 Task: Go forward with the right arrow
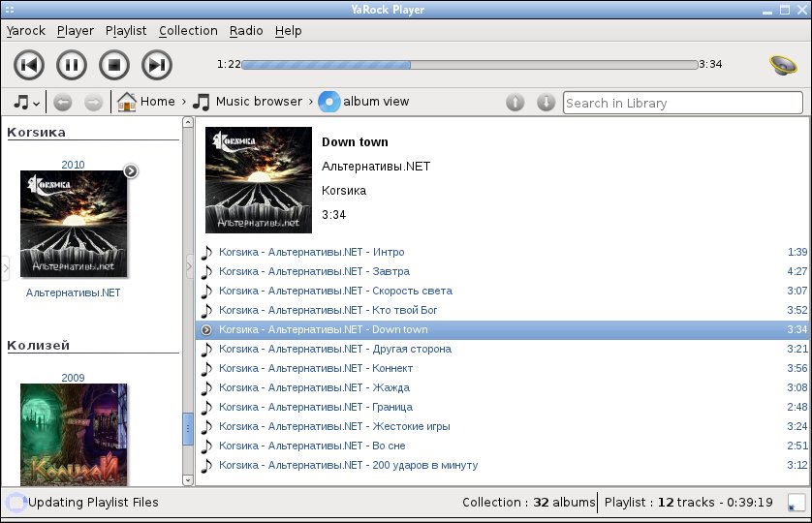93,102
